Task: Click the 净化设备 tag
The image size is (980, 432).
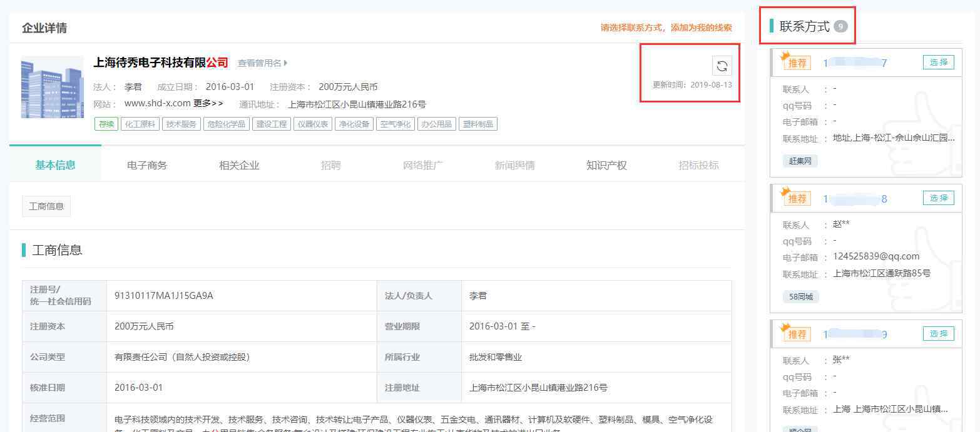Action: click(x=354, y=124)
